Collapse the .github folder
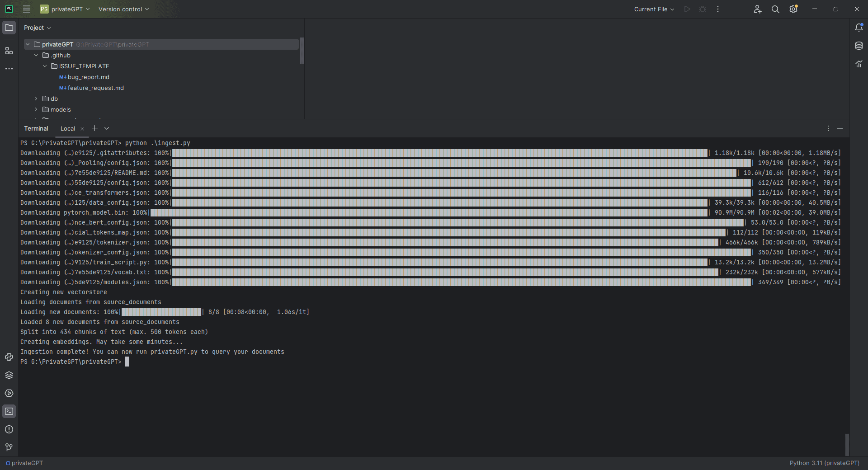Viewport: 868px width, 470px height. pos(36,55)
